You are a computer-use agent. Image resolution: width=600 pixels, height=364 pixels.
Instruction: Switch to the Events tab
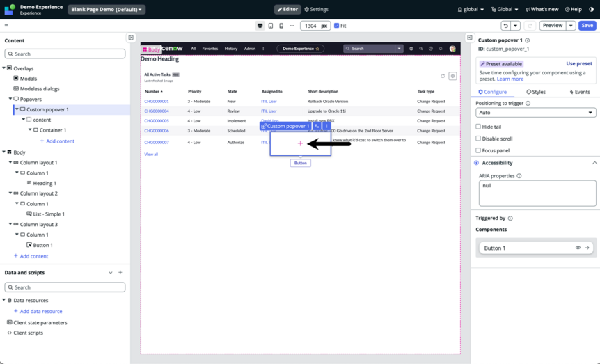(x=579, y=92)
